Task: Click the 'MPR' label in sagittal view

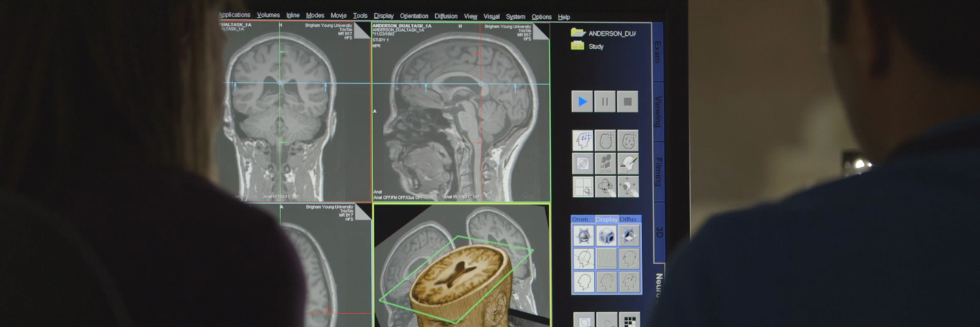Action: coord(376,46)
